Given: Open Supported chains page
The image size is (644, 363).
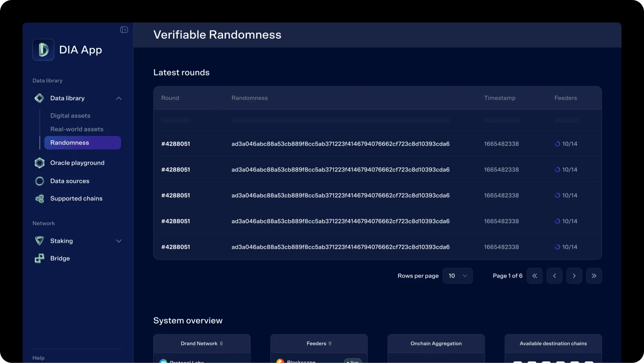Looking at the screenshot, I should click(x=76, y=199).
